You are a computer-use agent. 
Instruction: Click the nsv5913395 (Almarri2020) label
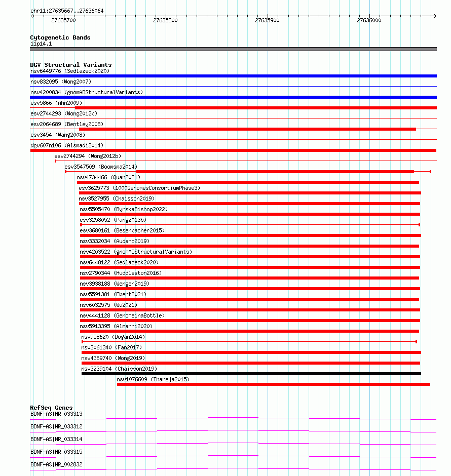tap(116, 326)
